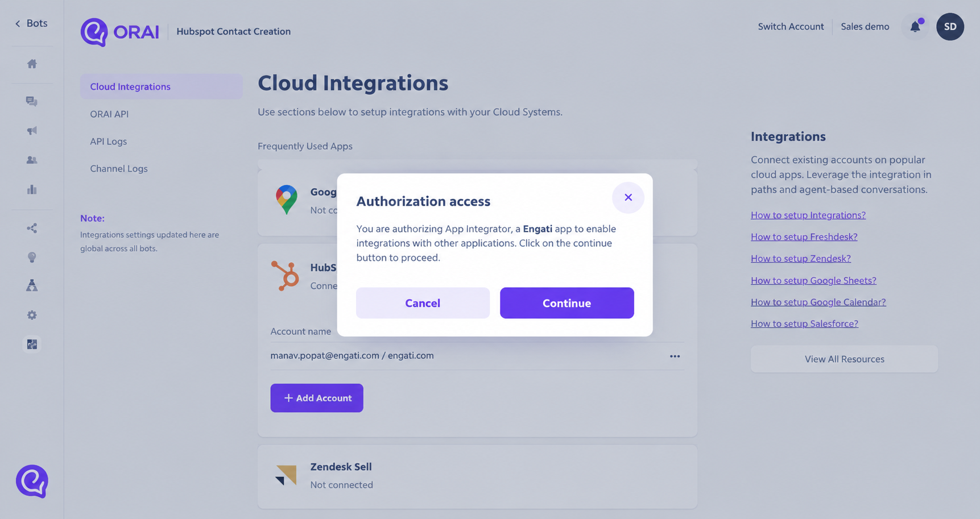This screenshot has width=980, height=519.
Task: Click the Zendesk Sell card title
Action: click(x=341, y=467)
